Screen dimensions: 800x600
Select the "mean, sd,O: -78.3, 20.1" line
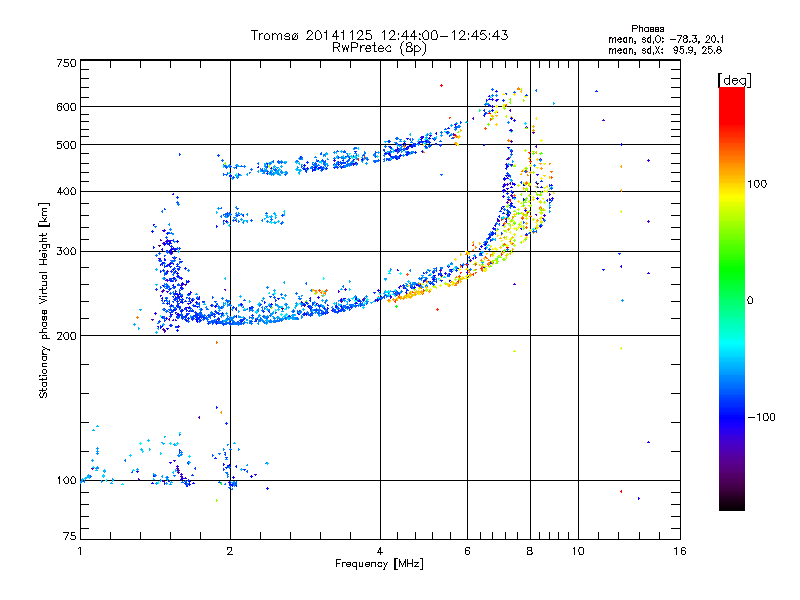[x=665, y=39]
